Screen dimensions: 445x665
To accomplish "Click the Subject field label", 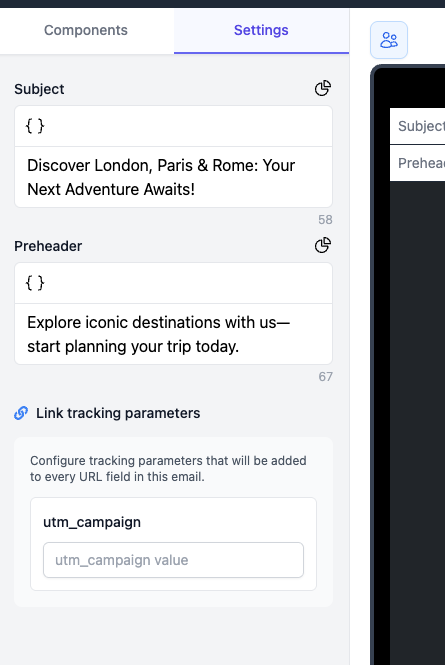I will 39,89.
